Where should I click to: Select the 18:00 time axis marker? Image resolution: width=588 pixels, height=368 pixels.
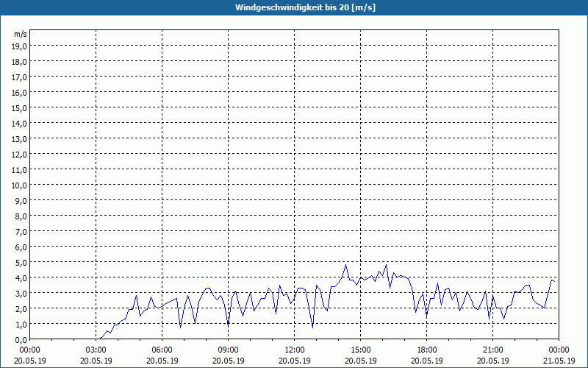[427, 350]
